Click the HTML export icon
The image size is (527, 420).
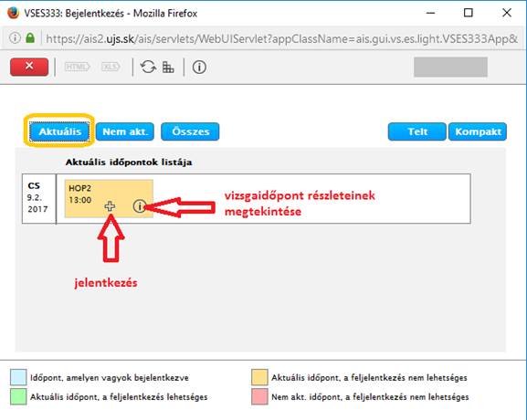(77, 67)
